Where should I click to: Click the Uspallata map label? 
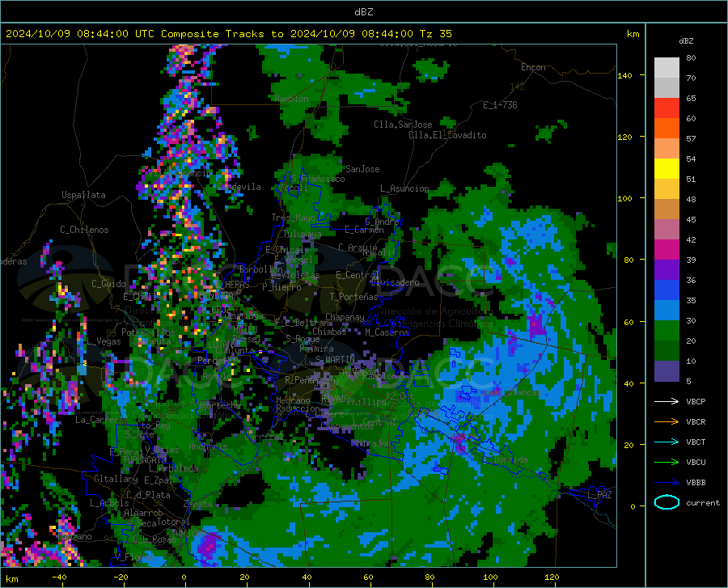pyautogui.click(x=83, y=195)
